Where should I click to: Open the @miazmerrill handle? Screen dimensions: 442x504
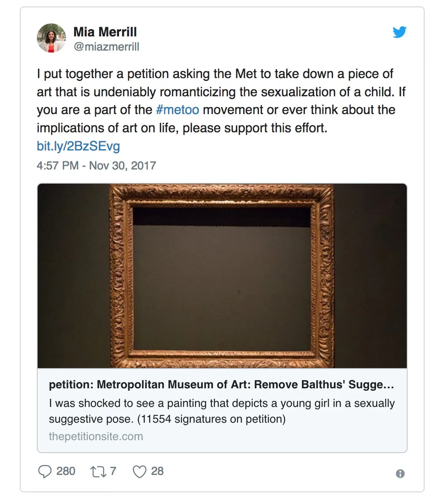coord(106,47)
